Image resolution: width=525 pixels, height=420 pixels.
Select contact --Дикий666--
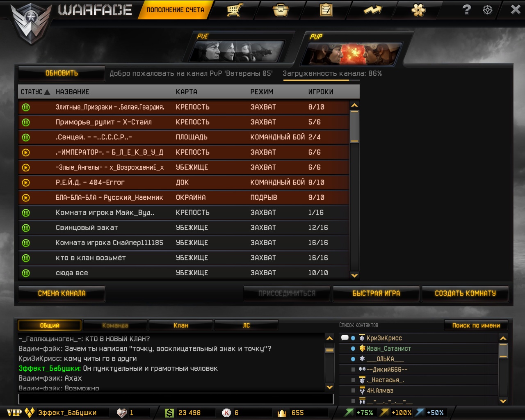[x=418, y=370]
